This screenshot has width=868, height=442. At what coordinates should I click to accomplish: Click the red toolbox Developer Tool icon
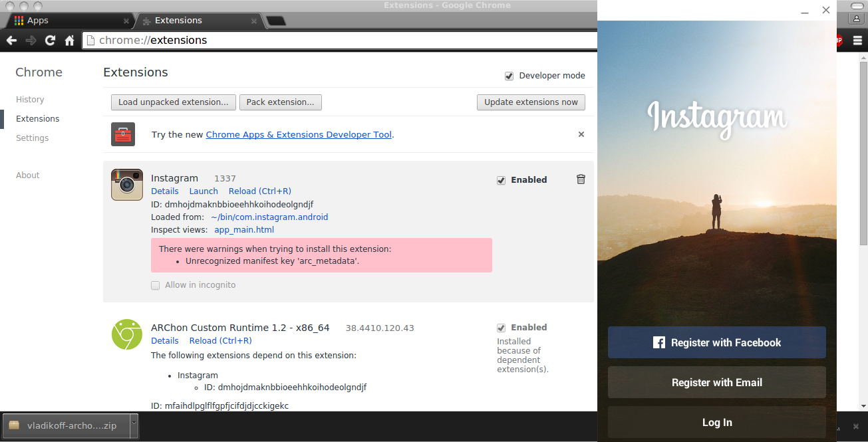click(x=123, y=134)
